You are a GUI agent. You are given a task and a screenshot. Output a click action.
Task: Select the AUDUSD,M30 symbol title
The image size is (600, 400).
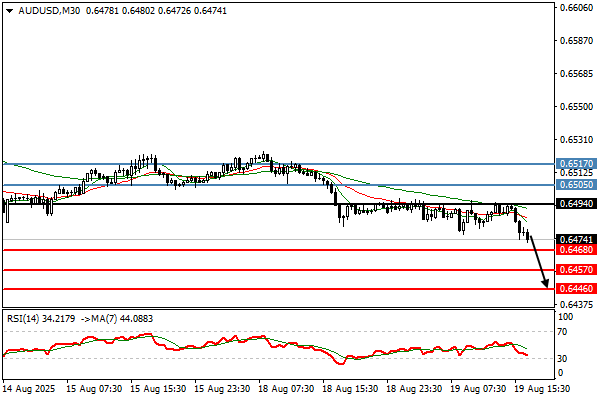(x=49, y=11)
